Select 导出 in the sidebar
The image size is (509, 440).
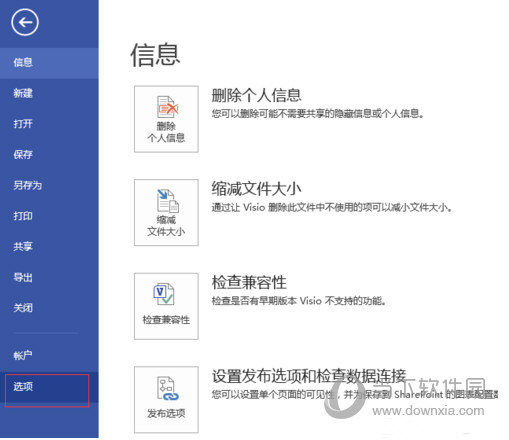click(x=49, y=277)
